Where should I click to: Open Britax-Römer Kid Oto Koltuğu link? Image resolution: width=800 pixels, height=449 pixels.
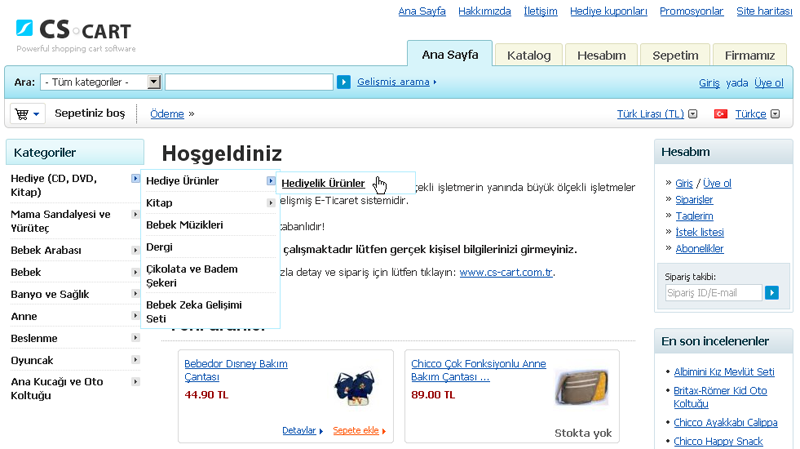720,397
